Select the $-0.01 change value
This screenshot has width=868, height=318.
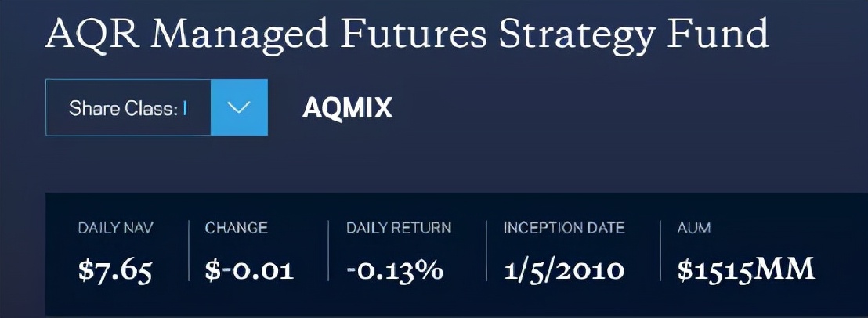point(249,269)
